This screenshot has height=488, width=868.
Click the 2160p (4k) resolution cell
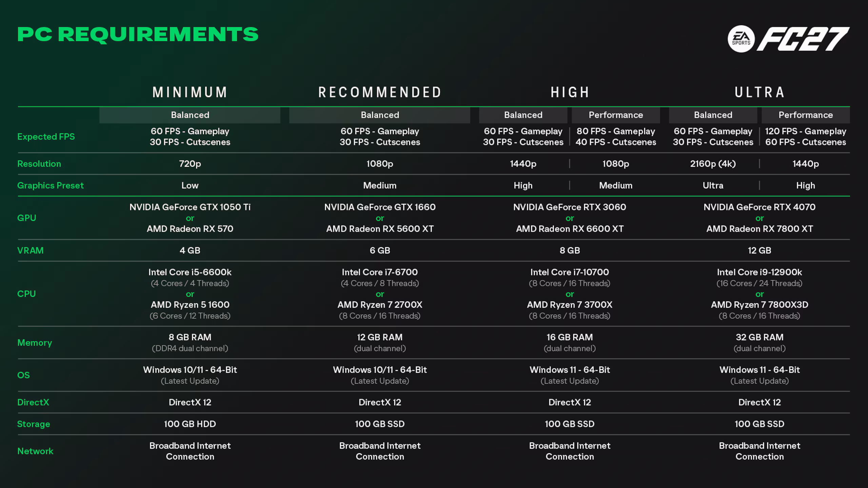(713, 164)
